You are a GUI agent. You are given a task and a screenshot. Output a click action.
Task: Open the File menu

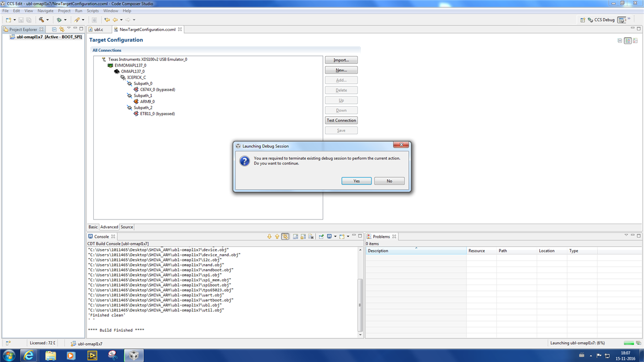coord(6,10)
